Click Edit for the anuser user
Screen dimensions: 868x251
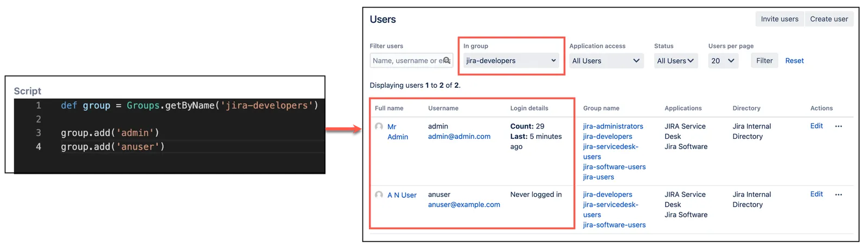tap(816, 194)
